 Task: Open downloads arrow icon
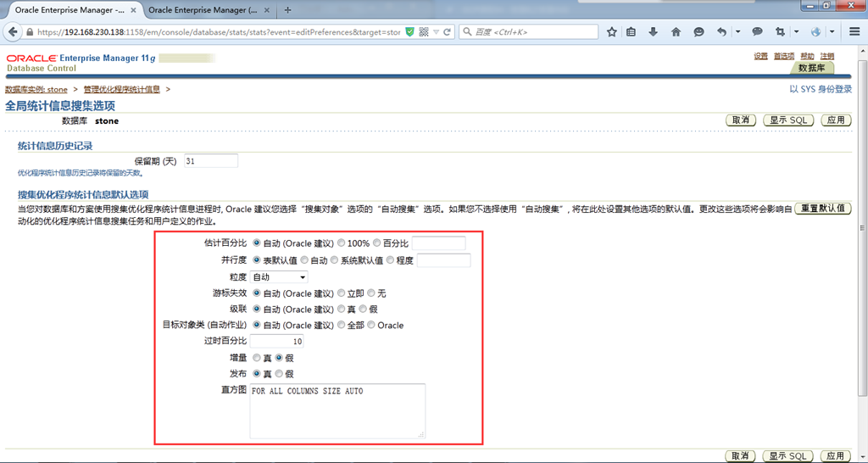click(x=654, y=32)
